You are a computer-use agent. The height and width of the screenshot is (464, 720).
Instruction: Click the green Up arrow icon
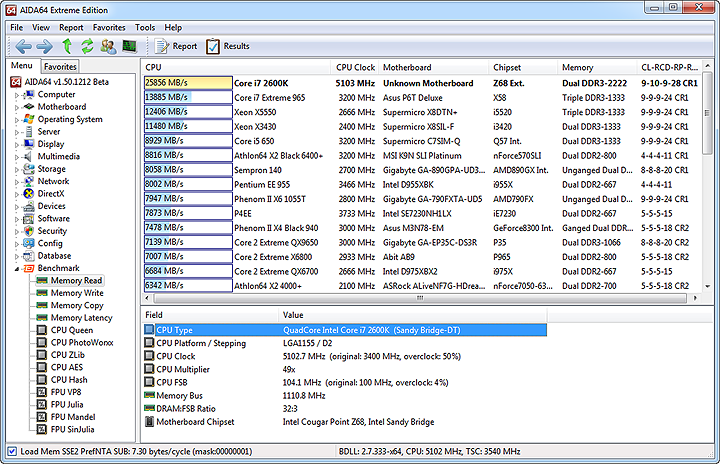[x=67, y=46]
